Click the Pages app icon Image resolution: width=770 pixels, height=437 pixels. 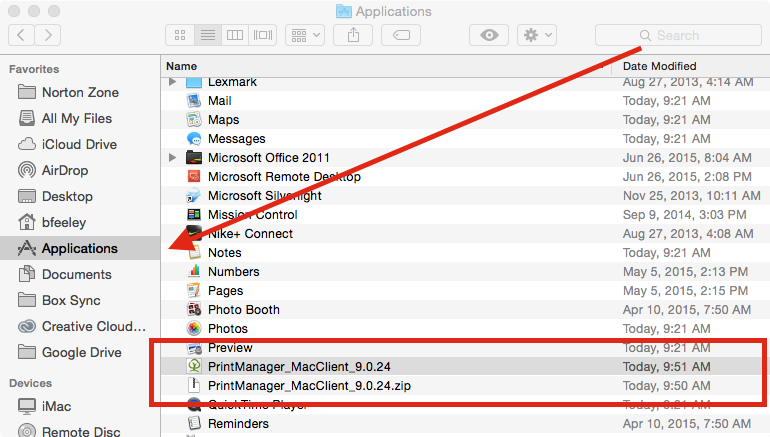(194, 291)
